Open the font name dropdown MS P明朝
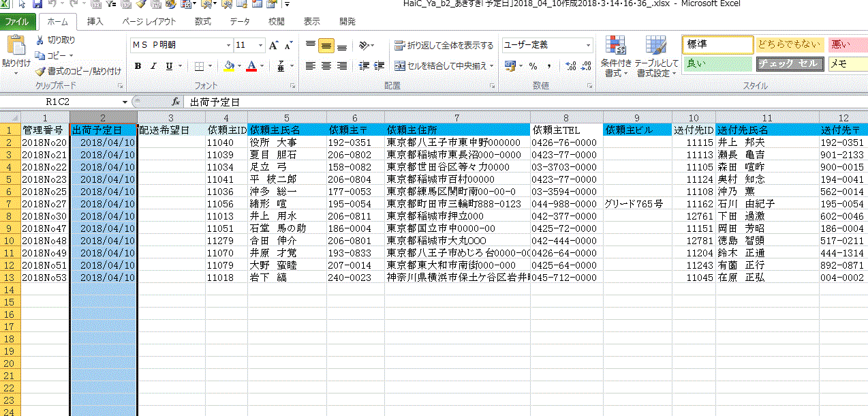Image resolution: width=868 pixels, height=416 pixels. click(228, 46)
